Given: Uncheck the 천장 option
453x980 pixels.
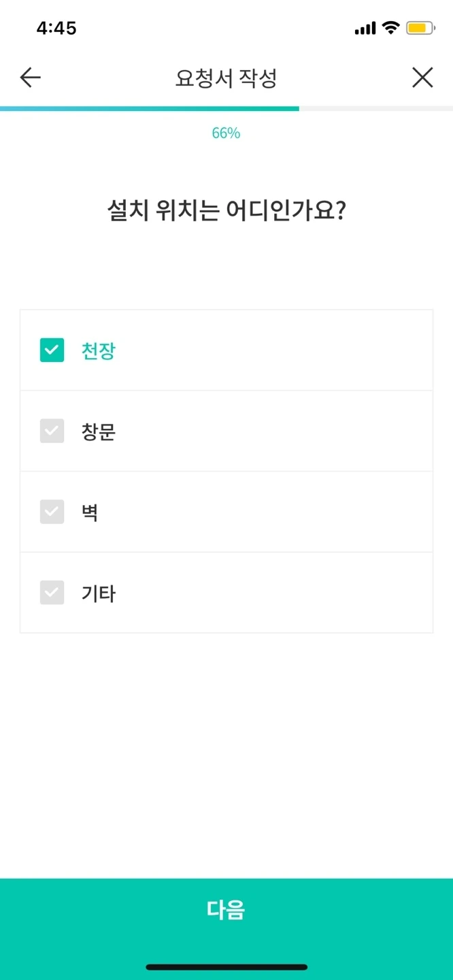Looking at the screenshot, I should pos(52,350).
